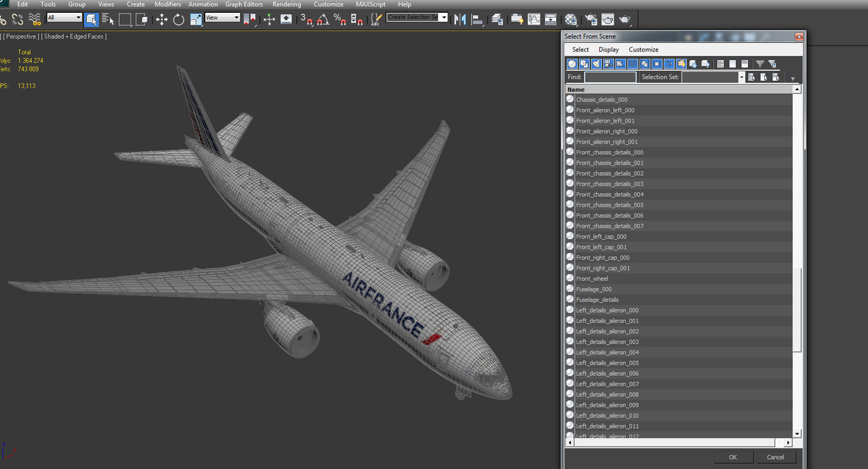Click the Name column header
The width and height of the screenshot is (868, 469).
click(679, 90)
